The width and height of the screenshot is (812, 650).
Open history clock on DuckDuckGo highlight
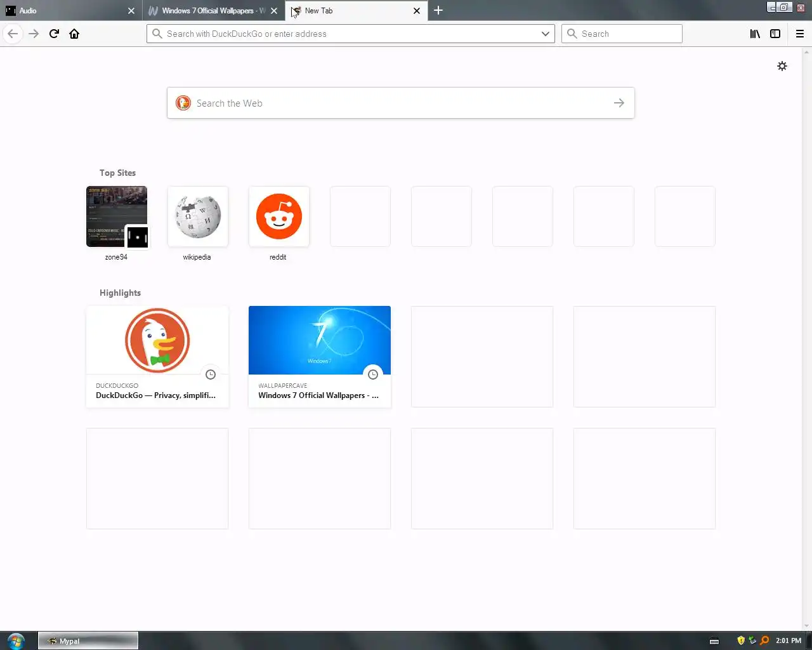[x=211, y=375]
